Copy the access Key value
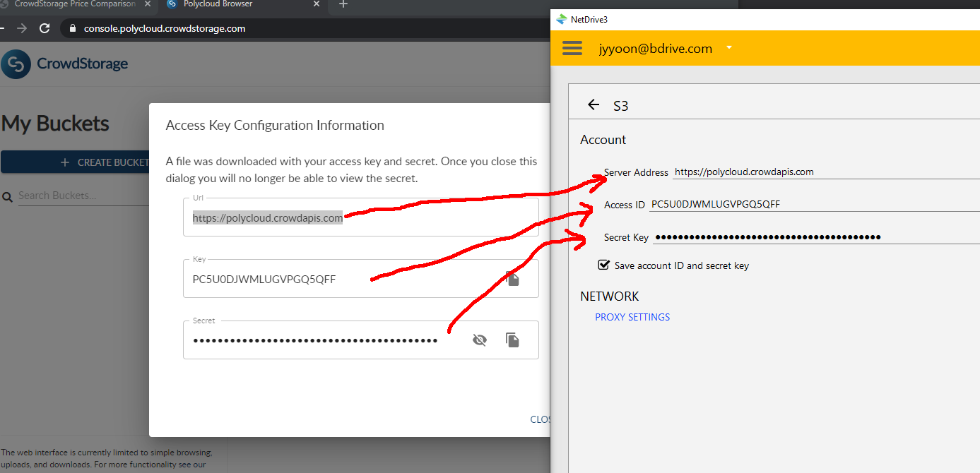This screenshot has width=980, height=473. [x=513, y=279]
